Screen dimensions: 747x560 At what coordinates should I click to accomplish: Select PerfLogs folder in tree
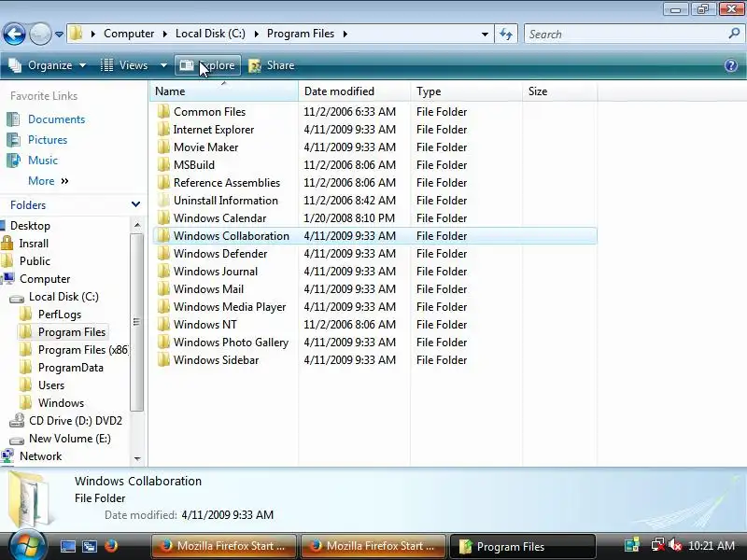coord(60,315)
